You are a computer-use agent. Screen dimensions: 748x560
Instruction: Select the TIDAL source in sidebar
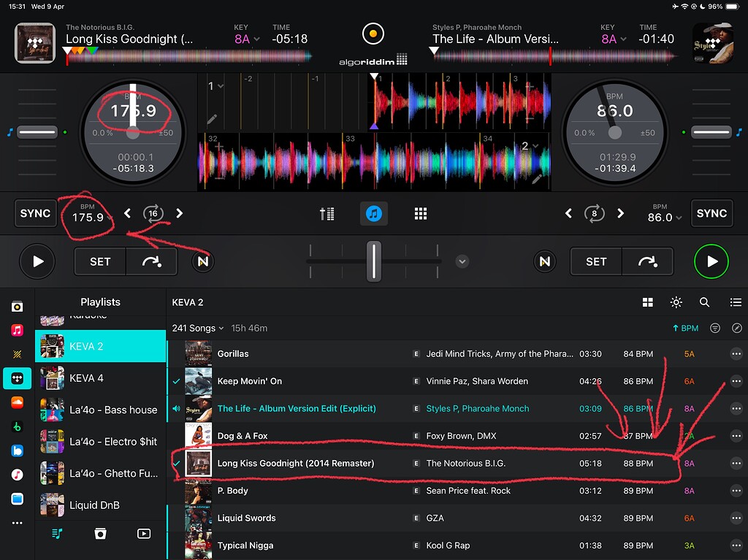[17, 378]
